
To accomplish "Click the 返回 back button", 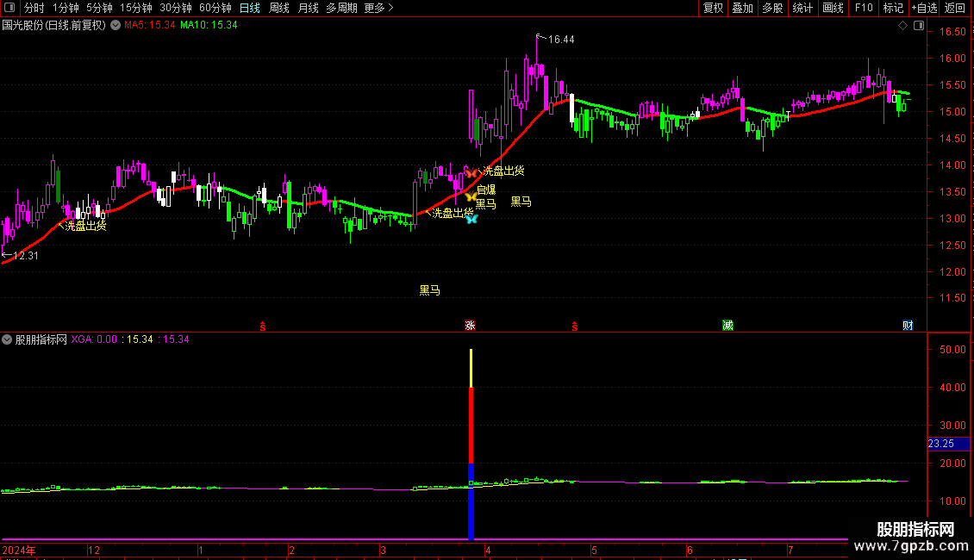I will click(955, 8).
